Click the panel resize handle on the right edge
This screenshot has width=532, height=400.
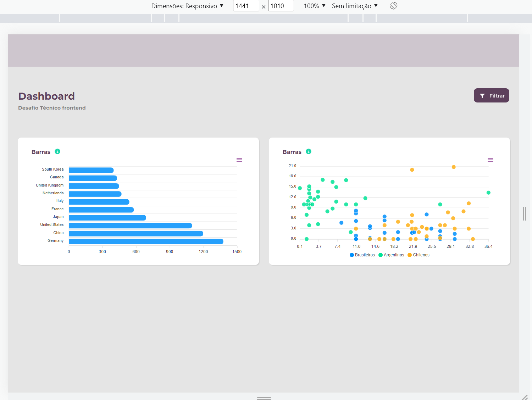click(525, 213)
